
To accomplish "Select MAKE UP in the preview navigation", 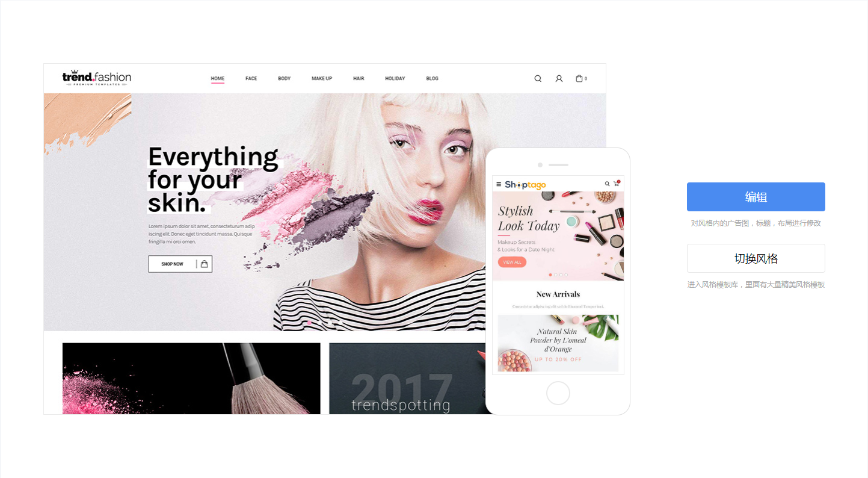I will (322, 78).
